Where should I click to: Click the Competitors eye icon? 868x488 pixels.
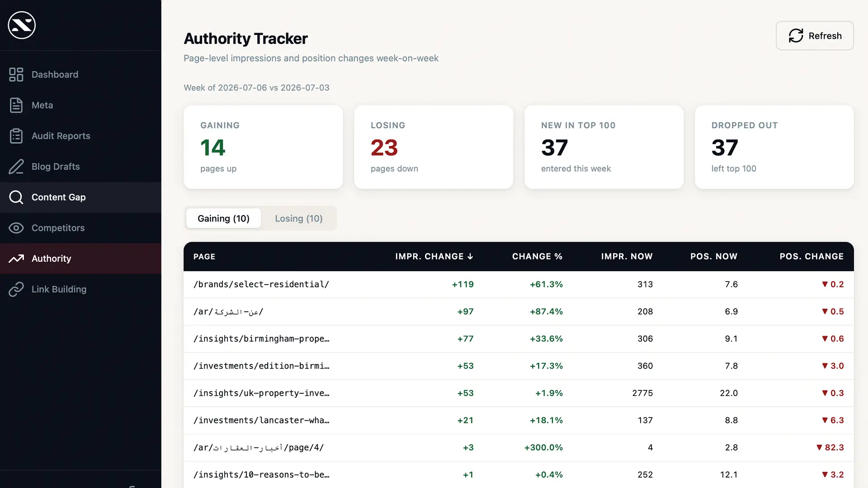pos(16,228)
